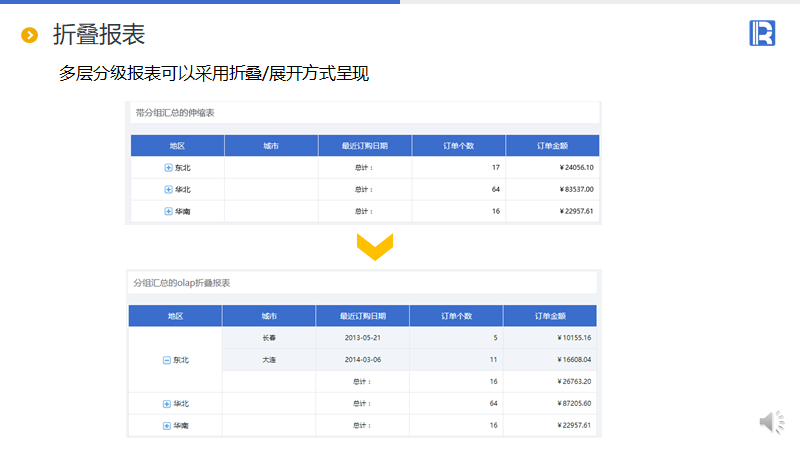
Task: Click the blue progress bar at top
Action: tap(200, 2)
